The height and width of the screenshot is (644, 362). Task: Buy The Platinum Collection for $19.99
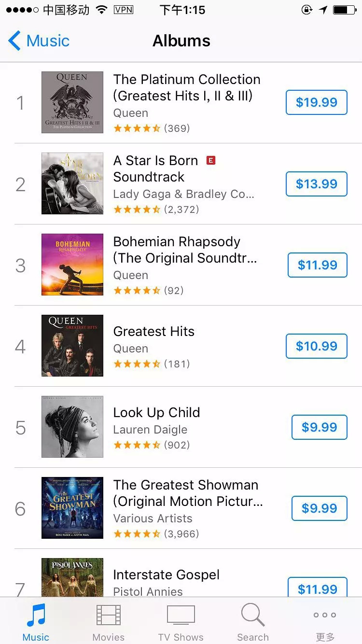317,102
